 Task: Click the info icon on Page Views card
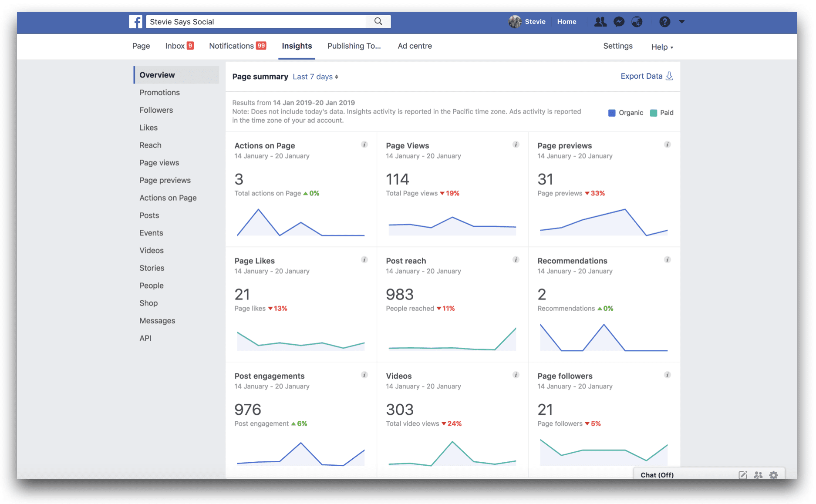tap(516, 144)
